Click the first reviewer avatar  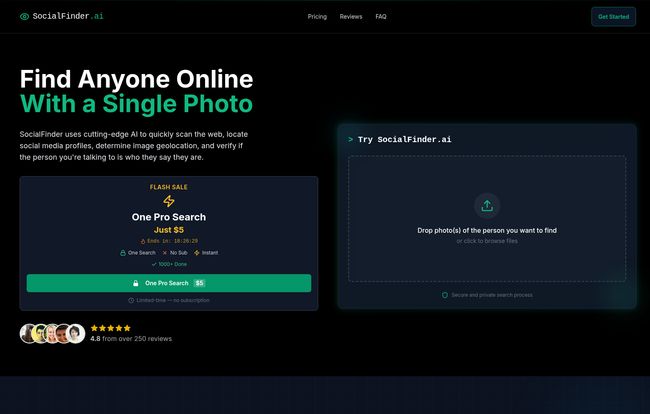[x=28, y=334]
